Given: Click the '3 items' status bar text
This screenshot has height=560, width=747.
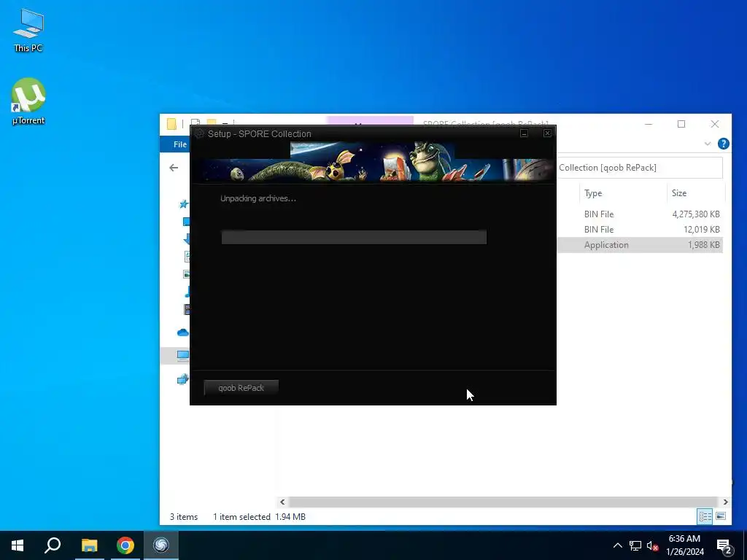Looking at the screenshot, I should 184,517.
